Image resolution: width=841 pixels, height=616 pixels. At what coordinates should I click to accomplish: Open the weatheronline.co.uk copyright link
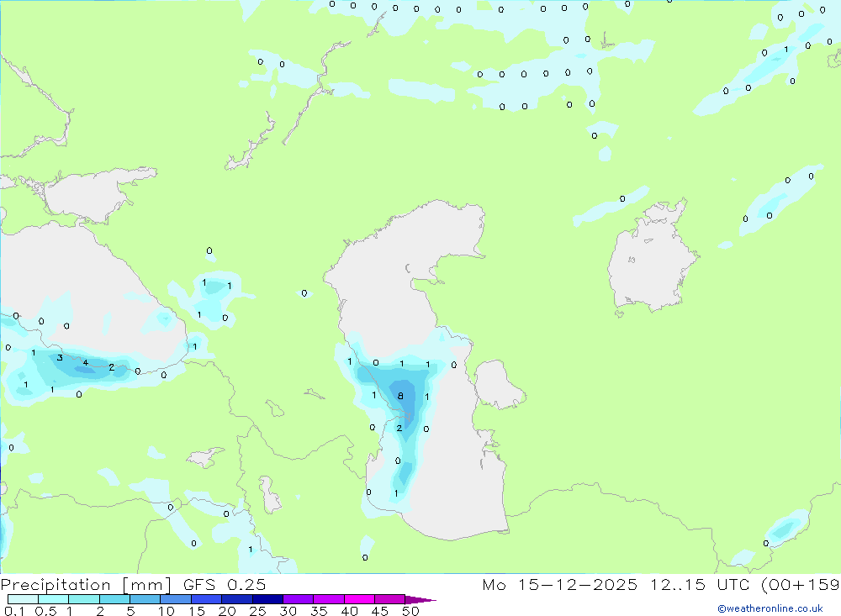(770, 608)
